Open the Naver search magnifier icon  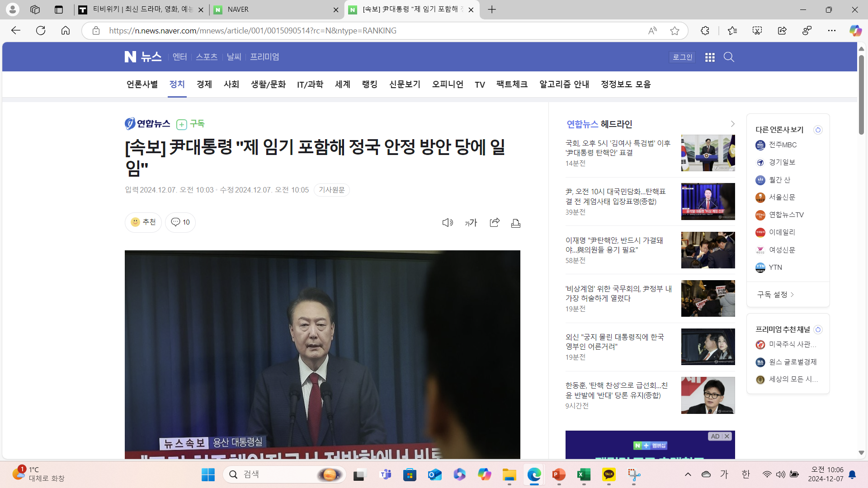[x=729, y=57]
